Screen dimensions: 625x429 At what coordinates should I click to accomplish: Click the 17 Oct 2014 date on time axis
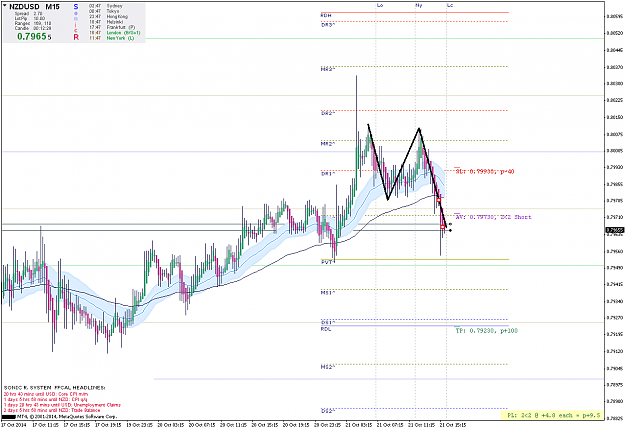click(x=13, y=425)
